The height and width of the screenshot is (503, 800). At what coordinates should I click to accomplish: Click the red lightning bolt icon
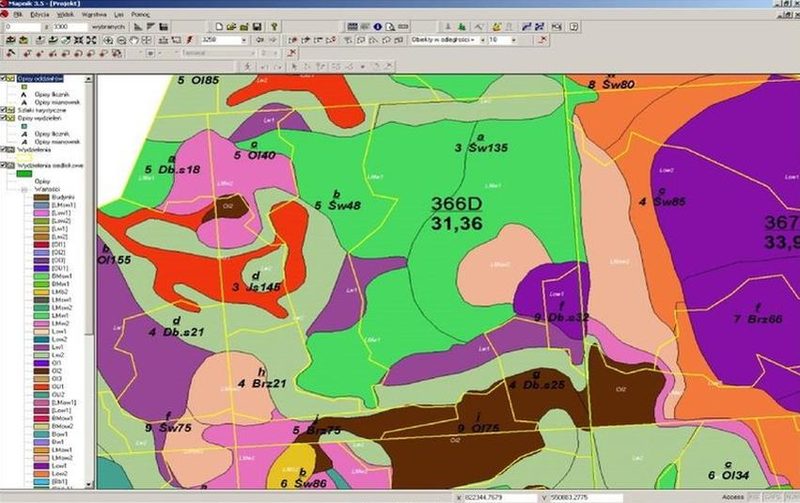coord(190,40)
